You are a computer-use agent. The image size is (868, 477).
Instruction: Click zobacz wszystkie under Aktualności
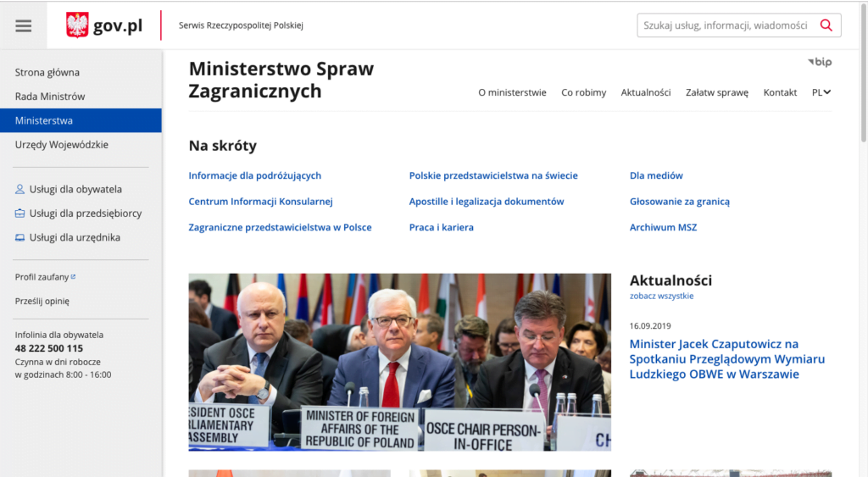click(x=661, y=296)
